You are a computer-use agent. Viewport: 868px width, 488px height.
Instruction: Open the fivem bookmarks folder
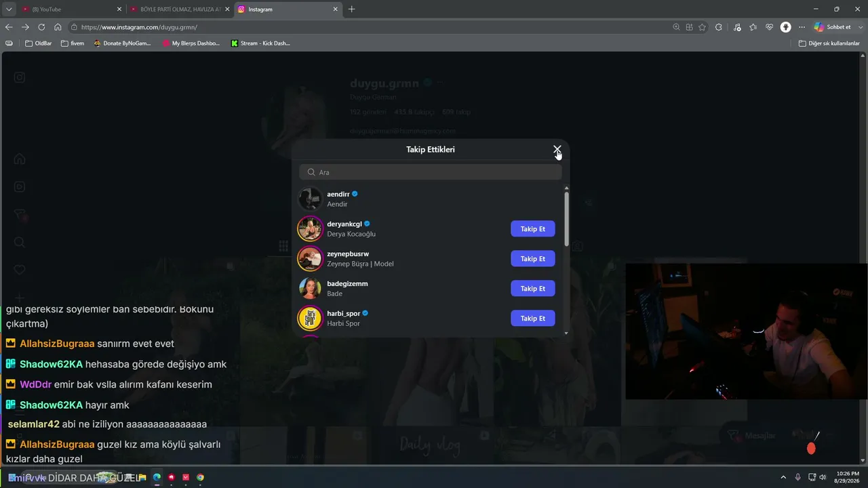coord(73,43)
